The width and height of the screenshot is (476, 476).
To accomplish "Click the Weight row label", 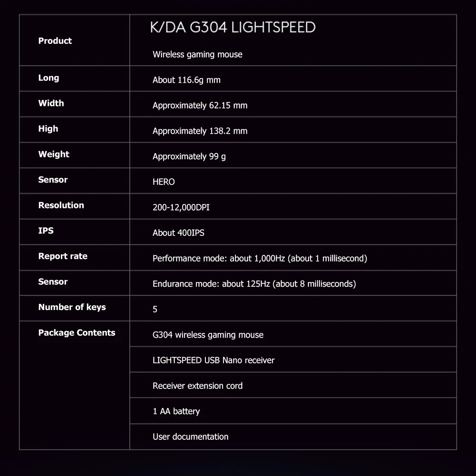I will [54, 154].
